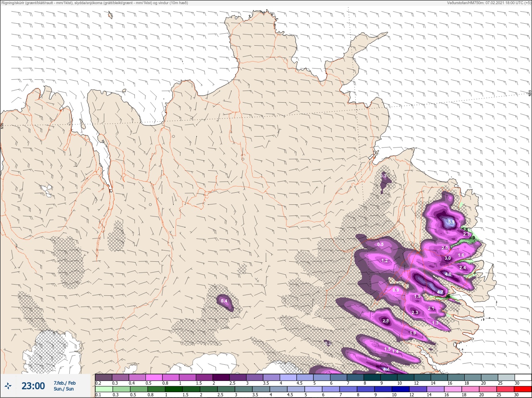The image size is (532, 398).
Task: Select the 30 white swatch in snow legend
Action: pos(523,377)
